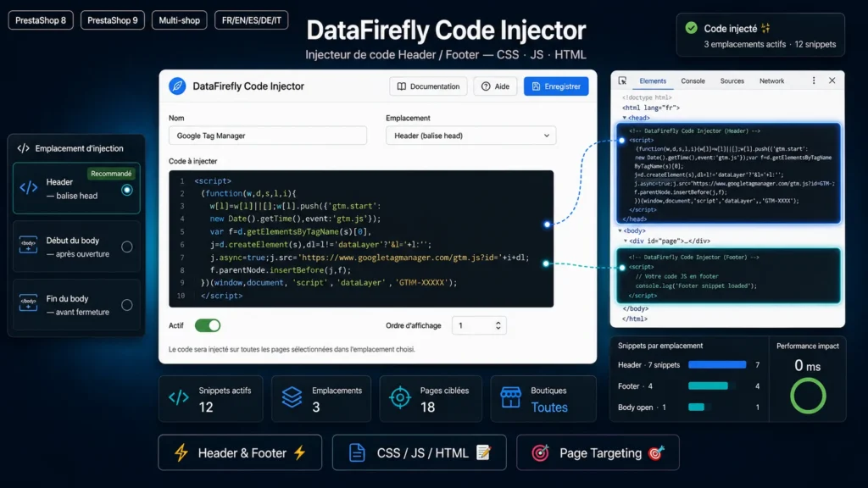Close the DevTools panel
The height and width of the screenshot is (488, 868).
pyautogui.click(x=832, y=80)
